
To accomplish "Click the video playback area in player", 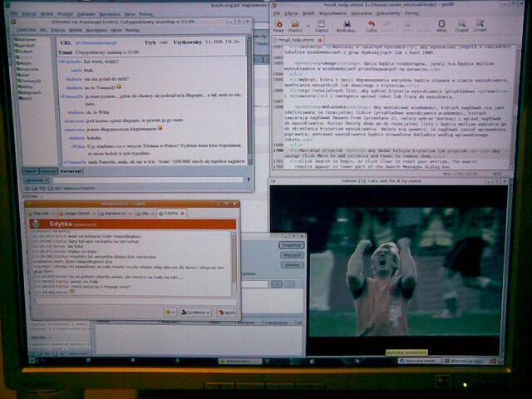I will (x=404, y=272).
